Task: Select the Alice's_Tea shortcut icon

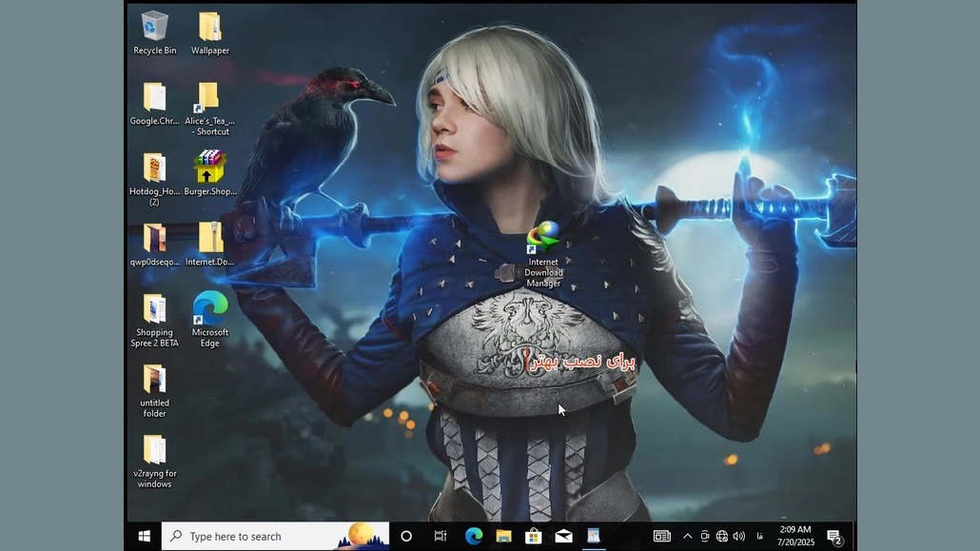Action: [210, 108]
